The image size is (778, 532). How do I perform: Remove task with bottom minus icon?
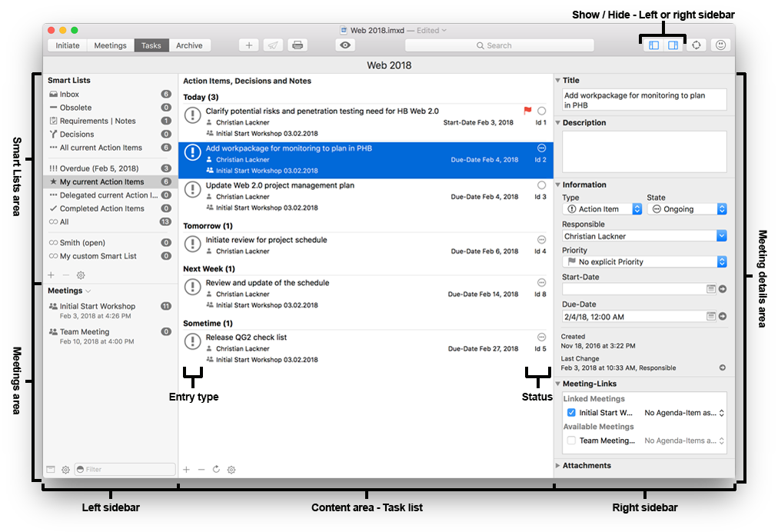pos(201,470)
